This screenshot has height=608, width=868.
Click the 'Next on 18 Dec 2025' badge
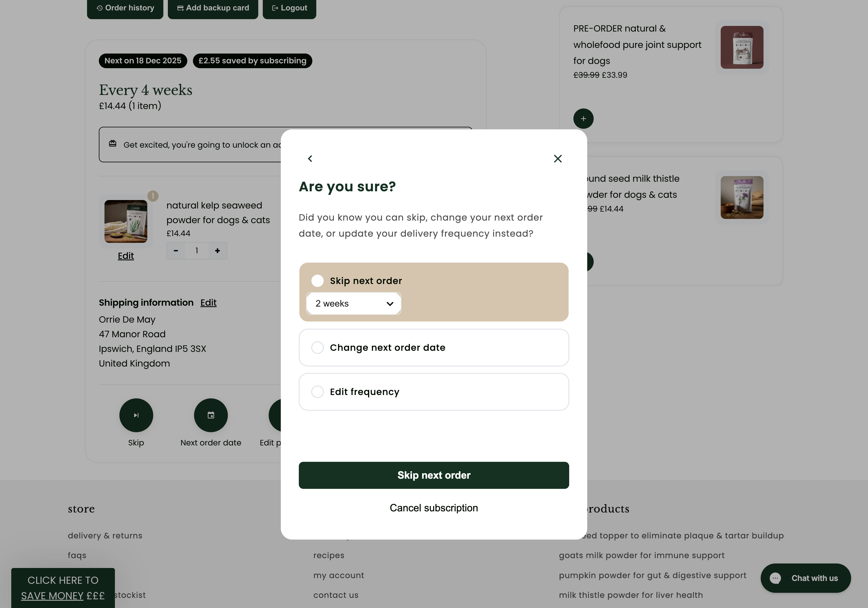pos(143,61)
